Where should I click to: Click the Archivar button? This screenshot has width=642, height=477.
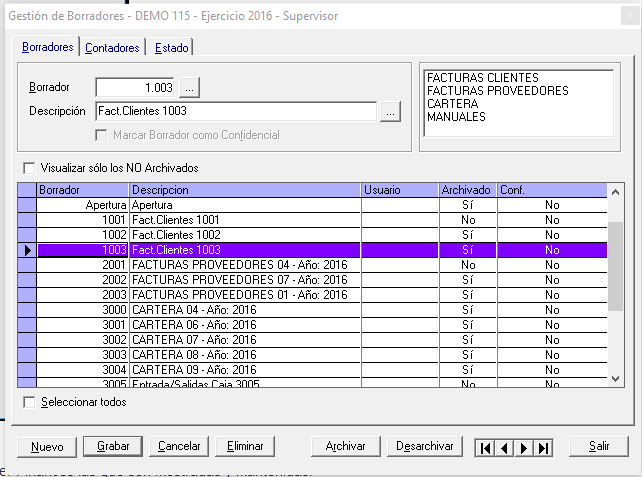pos(346,446)
